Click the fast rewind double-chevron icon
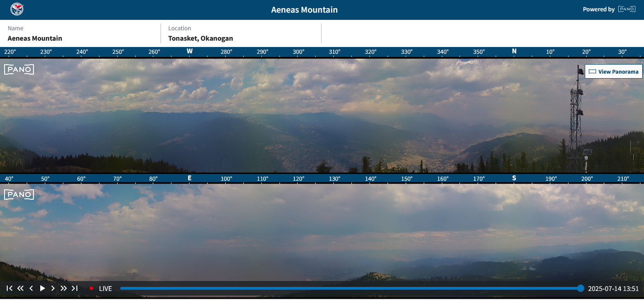Image resolution: width=644 pixels, height=300 pixels. pos(20,288)
